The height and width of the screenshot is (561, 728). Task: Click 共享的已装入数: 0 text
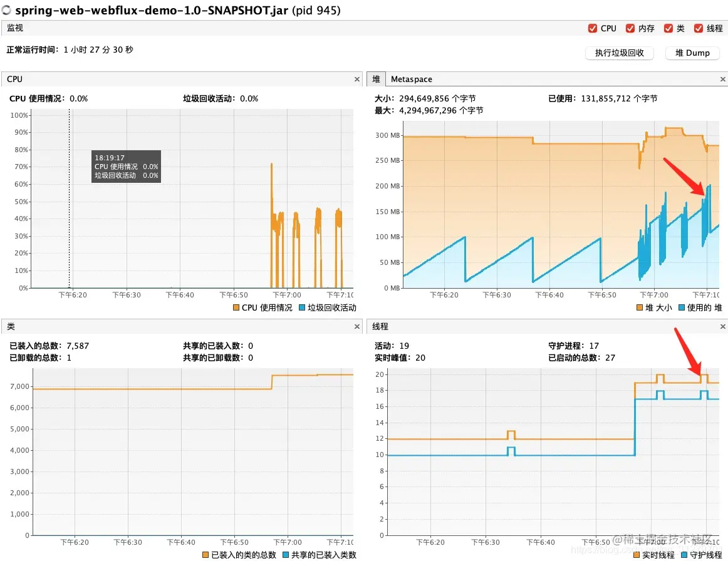(x=218, y=346)
